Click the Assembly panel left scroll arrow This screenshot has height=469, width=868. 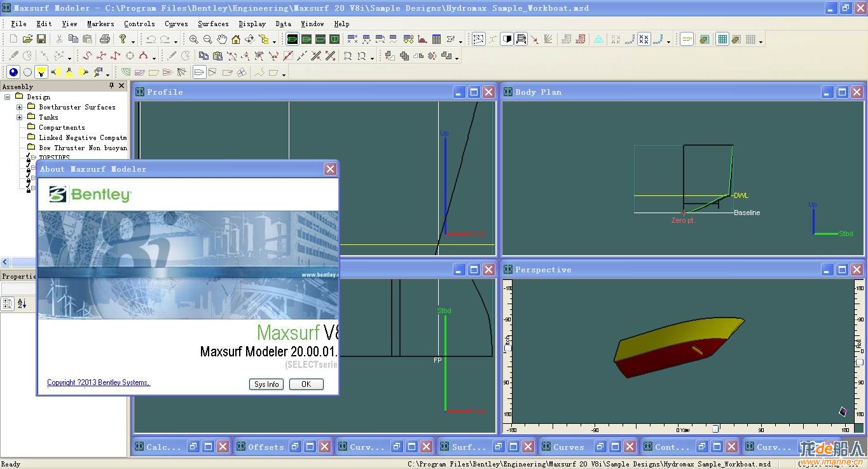[5, 262]
